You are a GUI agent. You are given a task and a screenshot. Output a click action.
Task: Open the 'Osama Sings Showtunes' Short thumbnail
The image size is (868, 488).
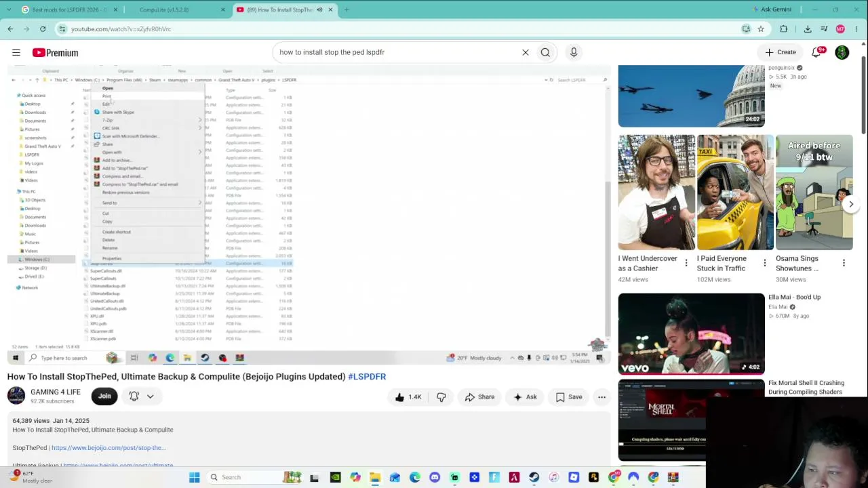pos(814,192)
